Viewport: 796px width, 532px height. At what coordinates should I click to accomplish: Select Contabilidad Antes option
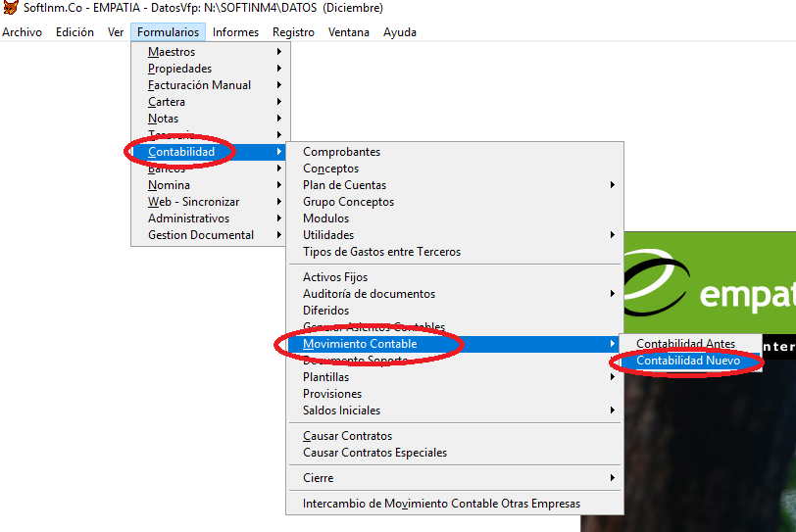[690, 344]
